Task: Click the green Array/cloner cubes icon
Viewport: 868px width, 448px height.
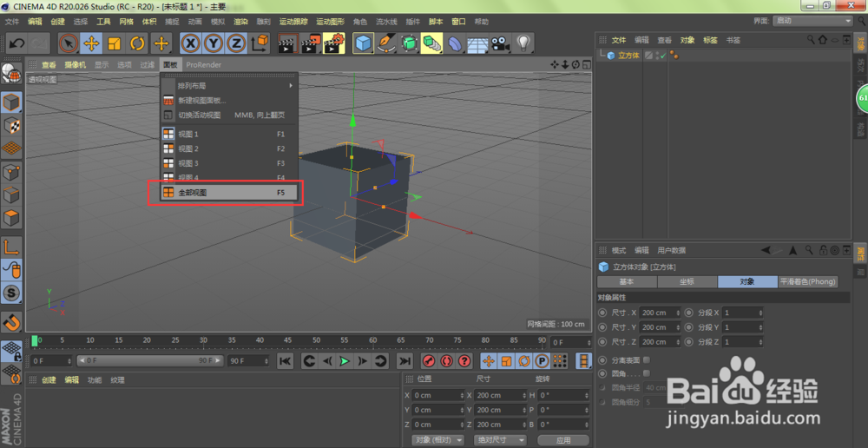Action: [431, 43]
